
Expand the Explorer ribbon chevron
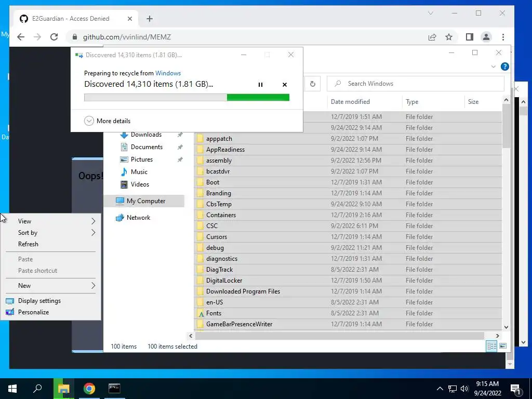[494, 66]
